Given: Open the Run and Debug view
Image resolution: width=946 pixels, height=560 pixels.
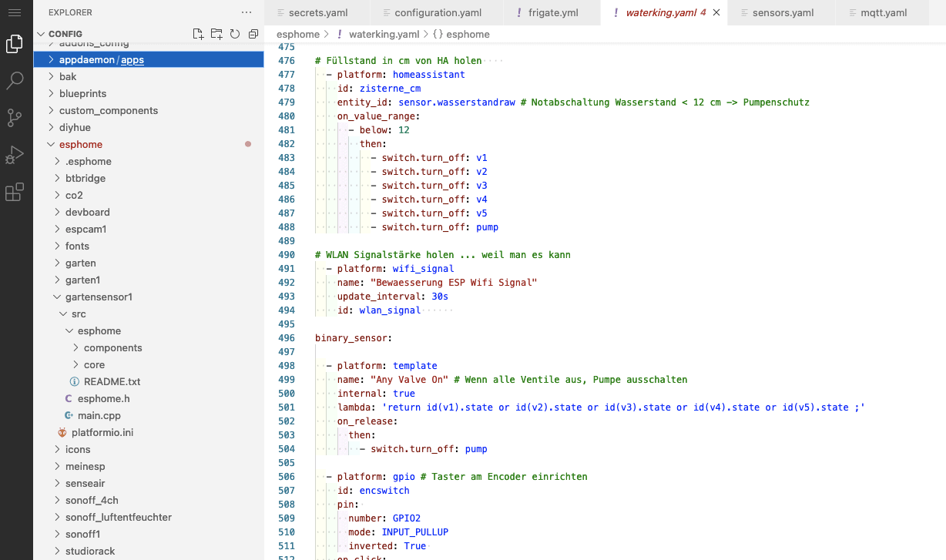Looking at the screenshot, I should click(x=14, y=155).
